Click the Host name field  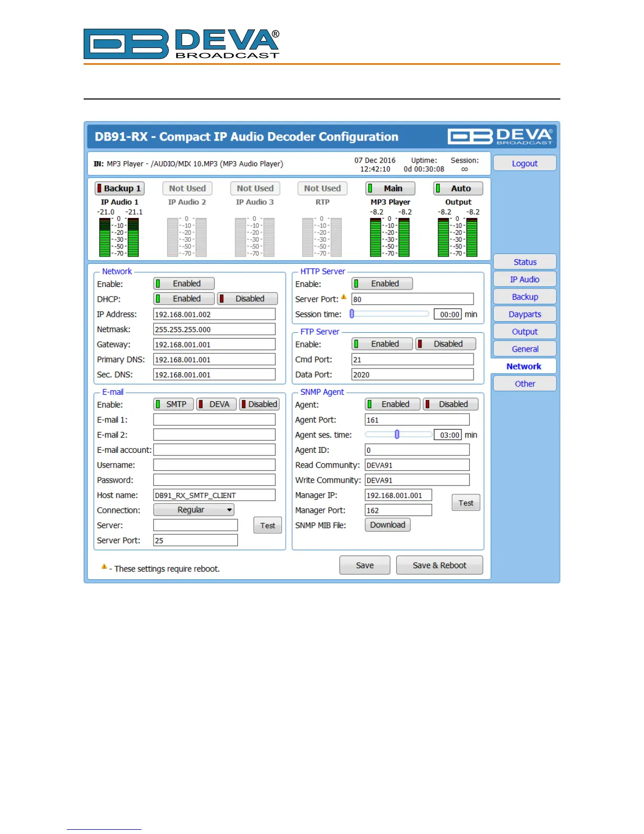tap(214, 495)
